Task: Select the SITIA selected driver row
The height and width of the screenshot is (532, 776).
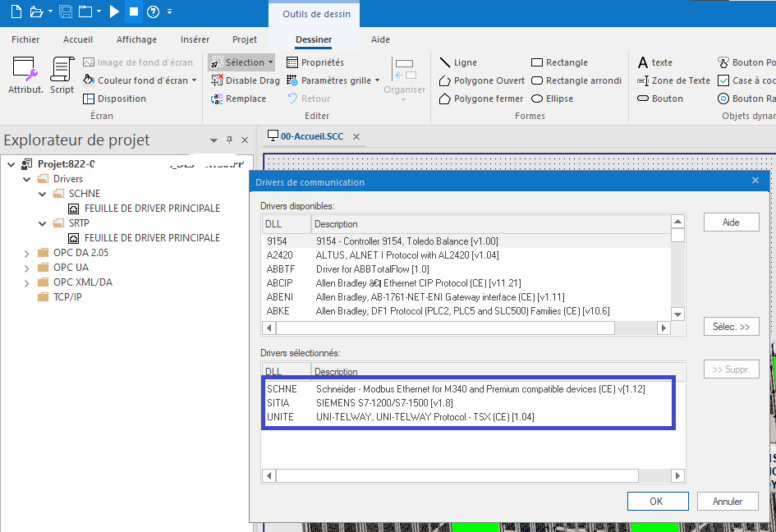Action: click(468, 403)
